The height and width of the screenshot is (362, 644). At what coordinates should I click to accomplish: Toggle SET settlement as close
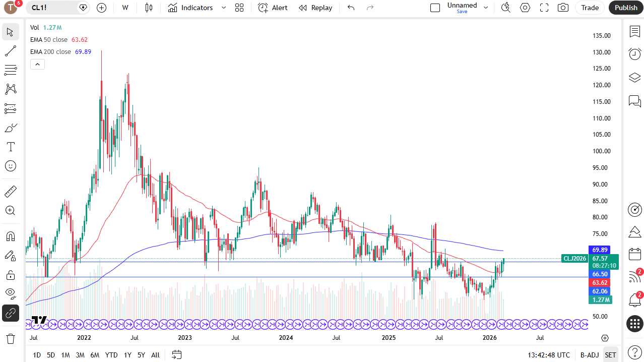click(x=610, y=355)
